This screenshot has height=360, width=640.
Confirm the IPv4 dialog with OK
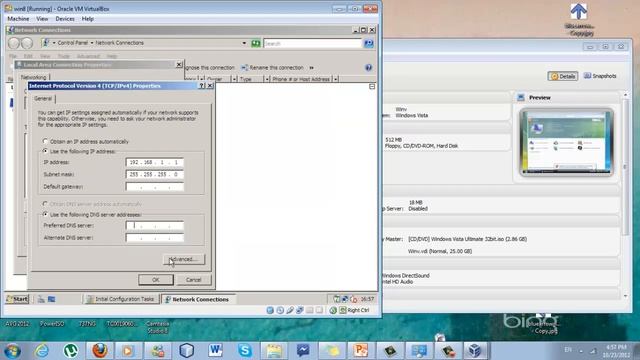click(x=156, y=280)
